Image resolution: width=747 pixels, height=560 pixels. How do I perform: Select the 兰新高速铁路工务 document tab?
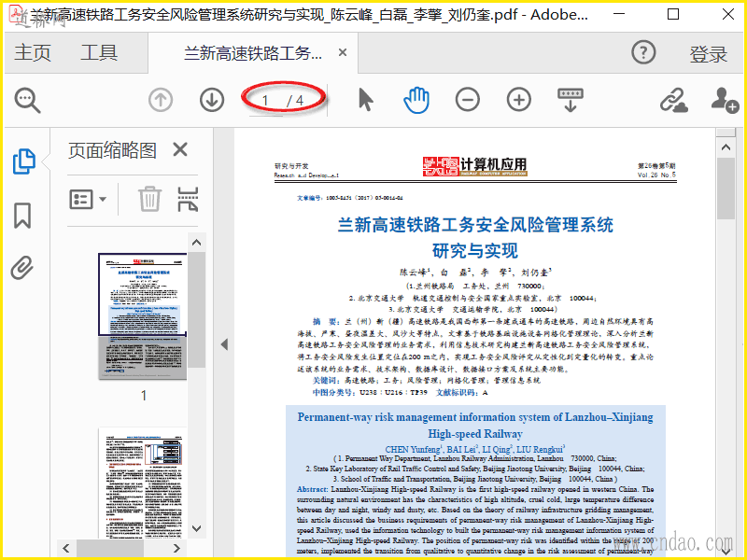tap(253, 53)
